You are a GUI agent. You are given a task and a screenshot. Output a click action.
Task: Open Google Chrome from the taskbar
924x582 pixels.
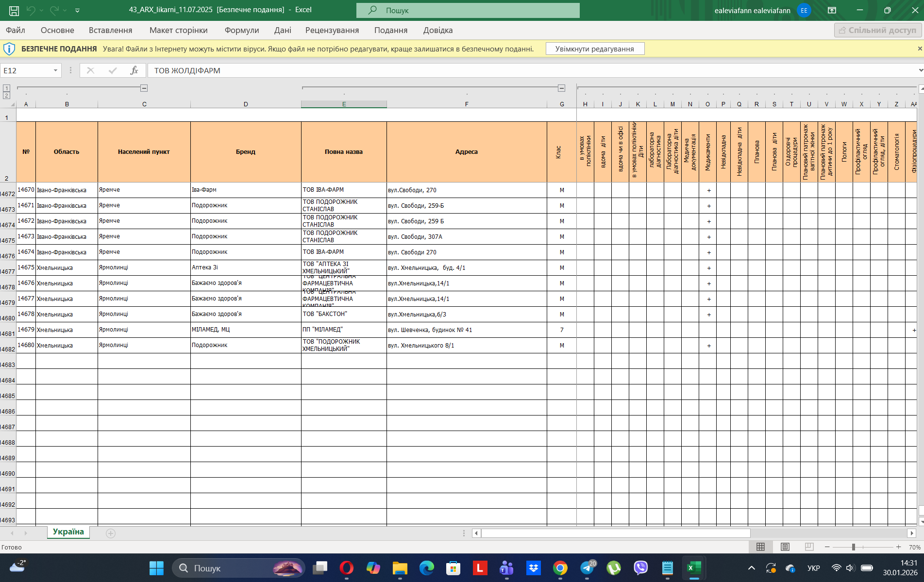(560, 568)
